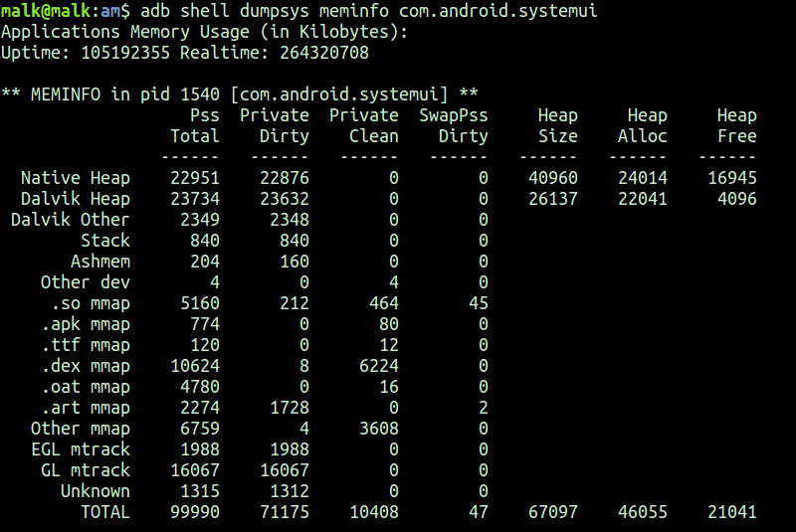Click the prompt text malk@malk:am$
The width and height of the screenshot is (796, 532).
pyautogui.click(x=66, y=11)
